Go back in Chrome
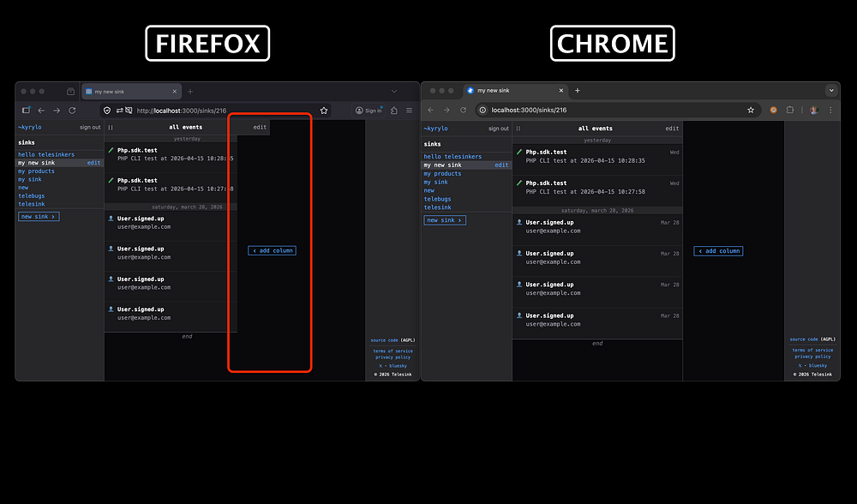 [x=431, y=110]
